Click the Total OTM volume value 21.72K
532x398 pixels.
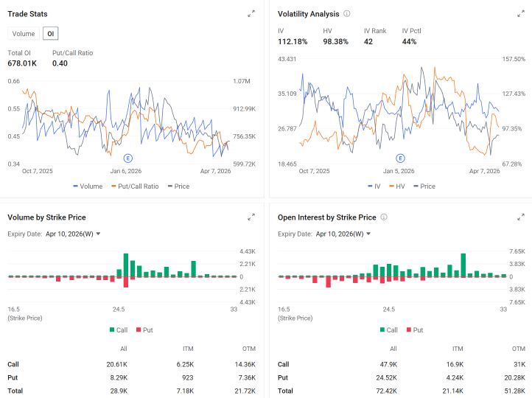click(245, 391)
